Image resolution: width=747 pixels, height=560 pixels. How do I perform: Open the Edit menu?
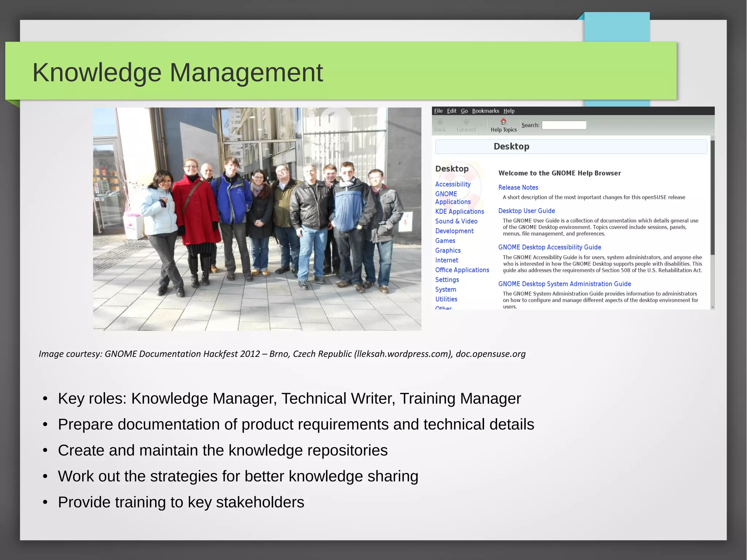[452, 111]
